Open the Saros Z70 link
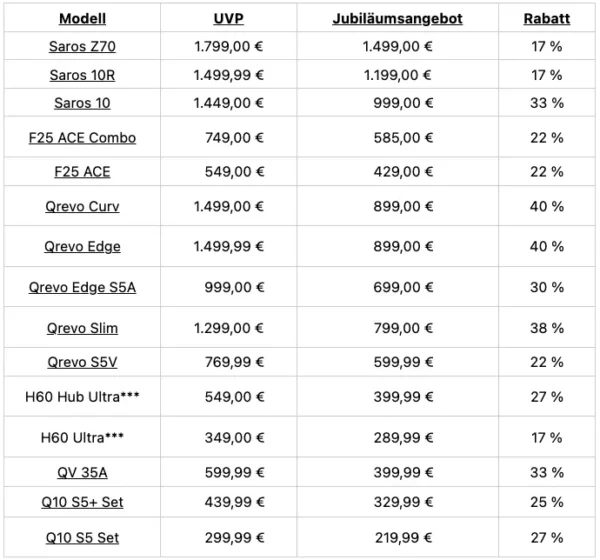 pyautogui.click(x=82, y=46)
